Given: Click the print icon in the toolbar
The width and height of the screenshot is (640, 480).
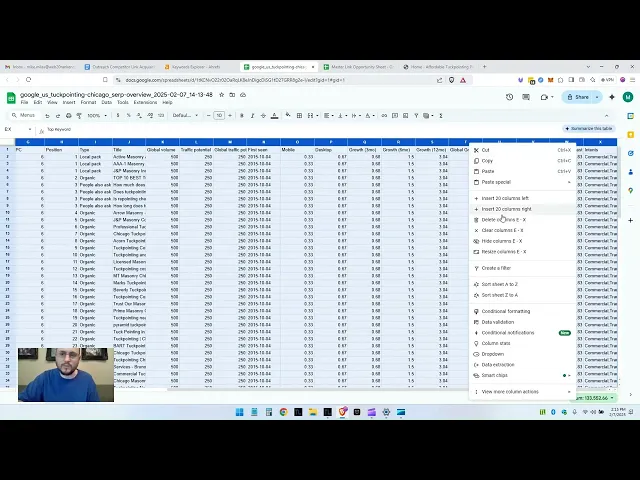Looking at the screenshot, I should 69,116.
